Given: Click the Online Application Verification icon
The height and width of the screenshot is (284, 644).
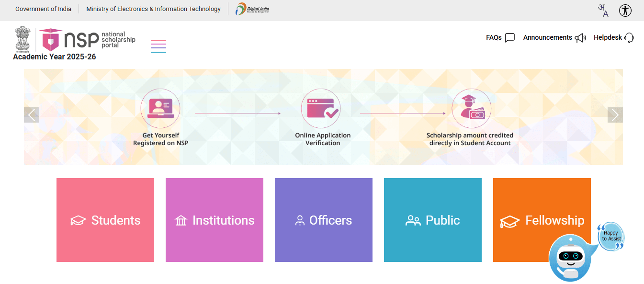Looking at the screenshot, I should (x=321, y=108).
